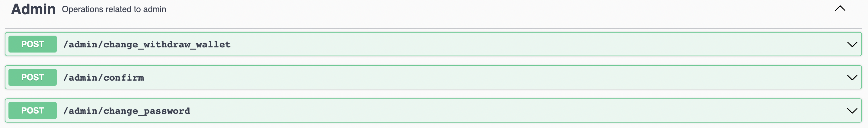Collapse the Admin section with the up chevron
This screenshot has height=128, width=868.
click(840, 9)
